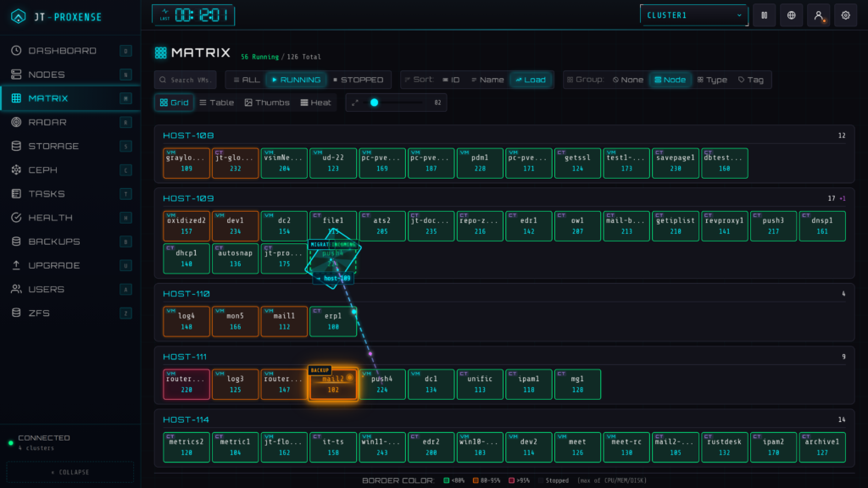
Task: Filter to RUNNING machines only
Action: (296, 80)
